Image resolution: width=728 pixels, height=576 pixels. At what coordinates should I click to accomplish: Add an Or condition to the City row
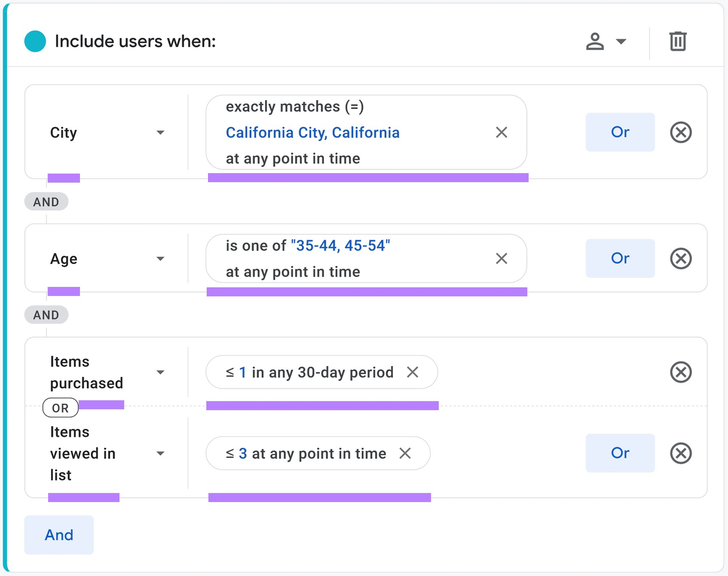tap(620, 132)
